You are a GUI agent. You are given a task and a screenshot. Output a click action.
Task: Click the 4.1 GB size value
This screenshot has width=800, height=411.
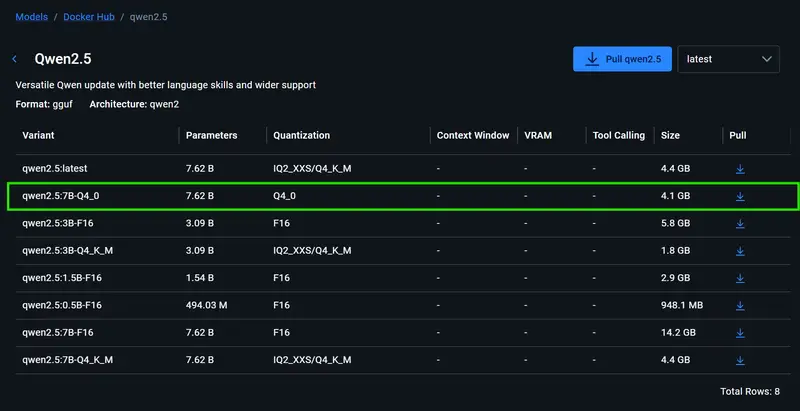tap(675, 196)
